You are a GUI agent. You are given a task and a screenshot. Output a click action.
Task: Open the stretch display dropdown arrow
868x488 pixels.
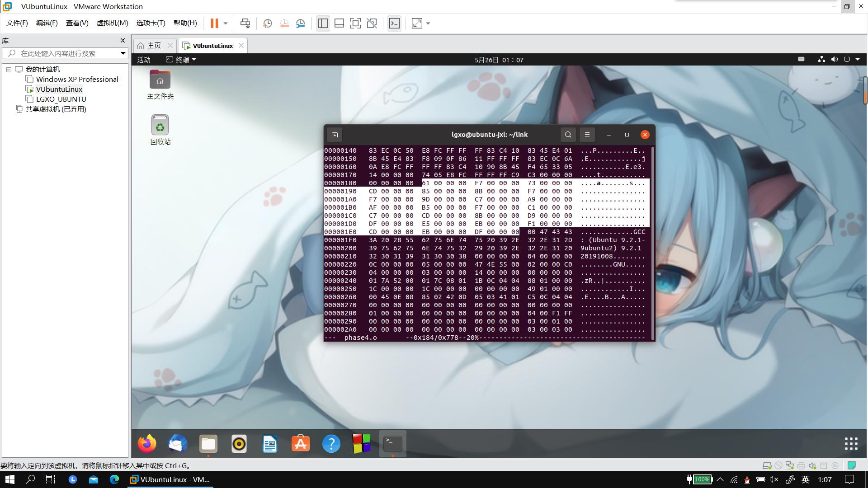coord(428,23)
